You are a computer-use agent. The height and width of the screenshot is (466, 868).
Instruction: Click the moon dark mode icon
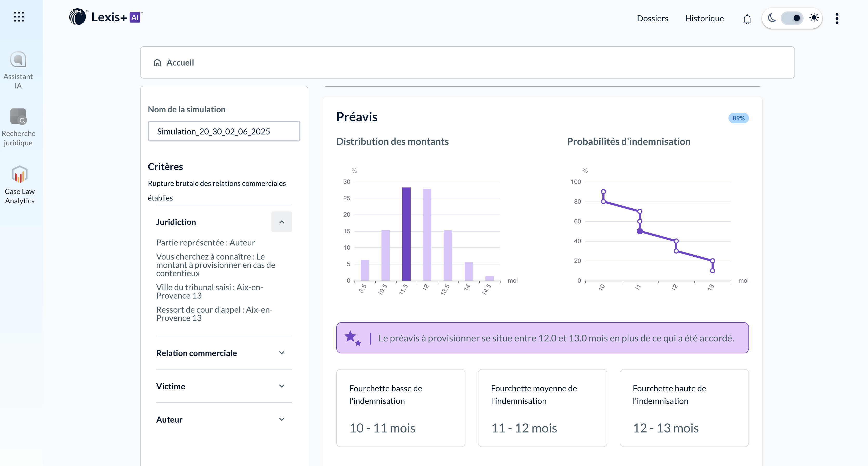click(x=772, y=18)
